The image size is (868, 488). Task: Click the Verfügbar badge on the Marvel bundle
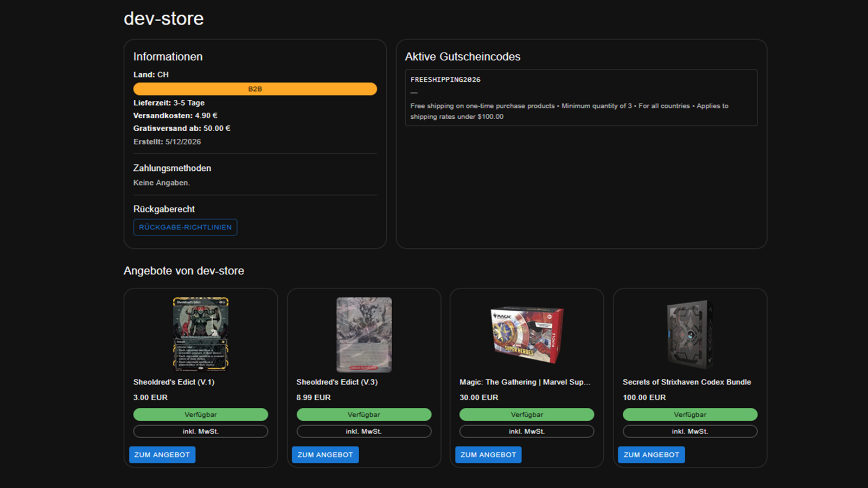[527, 414]
